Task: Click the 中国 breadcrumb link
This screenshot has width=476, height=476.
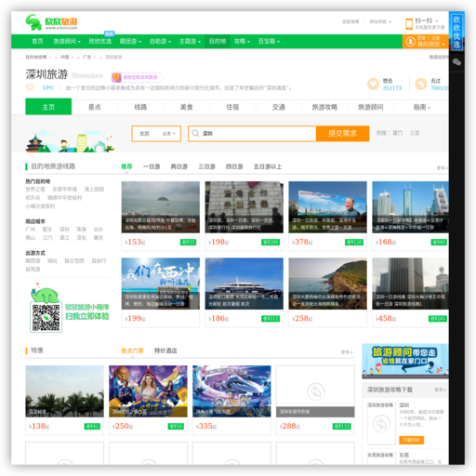Action: (x=66, y=57)
